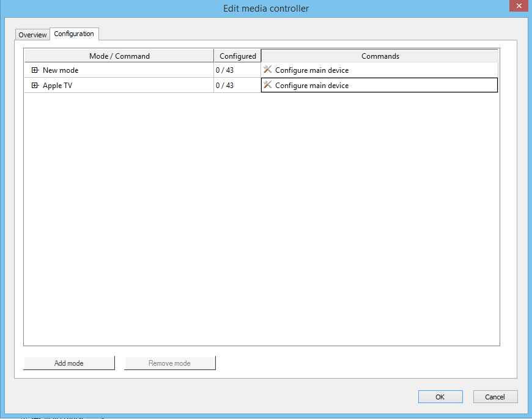Select Configure main device for New mode
Screen dimensions: 532x419
click(312, 70)
